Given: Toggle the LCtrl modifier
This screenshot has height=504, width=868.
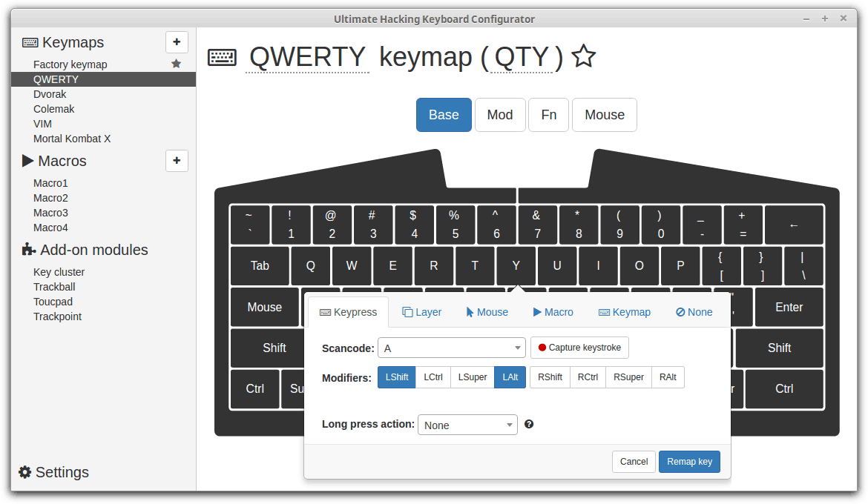Looking at the screenshot, I should pyautogui.click(x=433, y=377).
